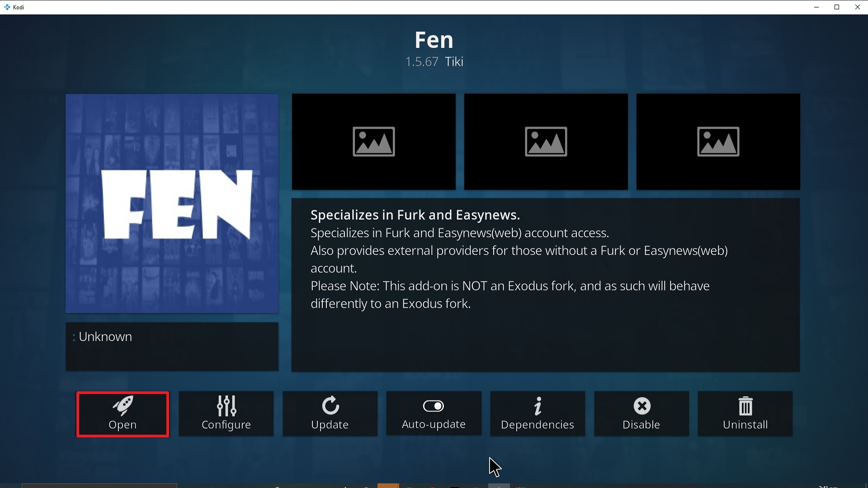Click the 'Unknown' info text
Screen dimensions: 868x488
tap(105, 337)
